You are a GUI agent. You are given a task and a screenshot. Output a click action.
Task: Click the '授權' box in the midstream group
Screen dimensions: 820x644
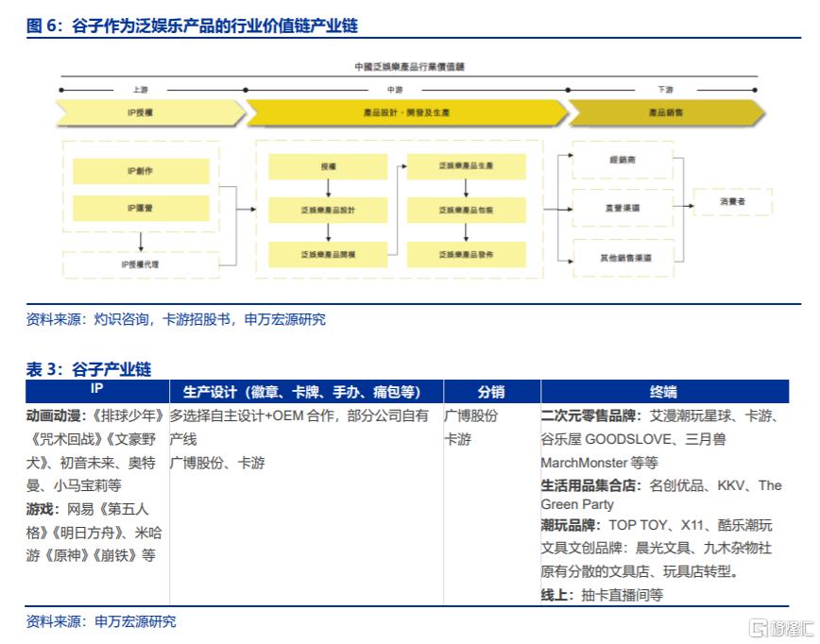point(328,167)
